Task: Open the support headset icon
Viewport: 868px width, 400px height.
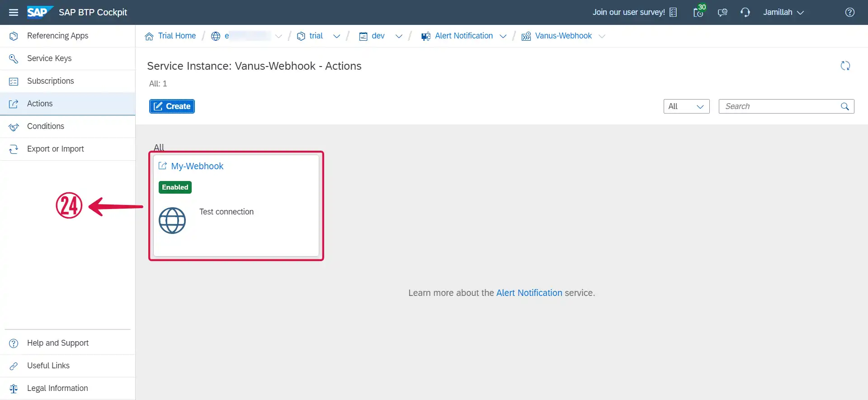Action: [745, 12]
